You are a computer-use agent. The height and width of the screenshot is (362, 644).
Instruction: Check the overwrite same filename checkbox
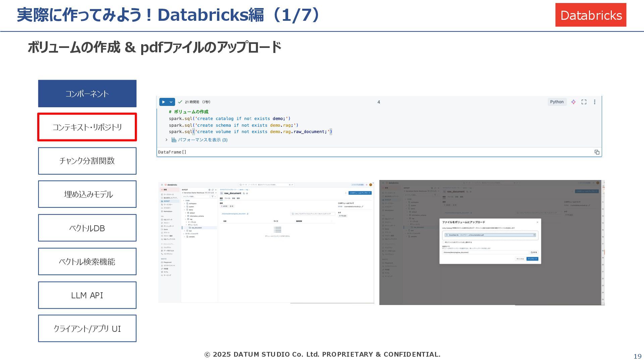[x=443, y=242]
